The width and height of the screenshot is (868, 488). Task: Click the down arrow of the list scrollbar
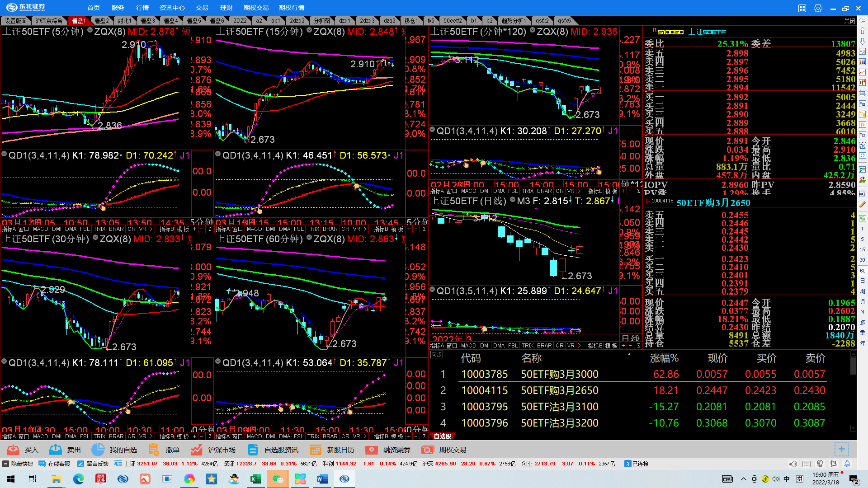[x=853, y=428]
